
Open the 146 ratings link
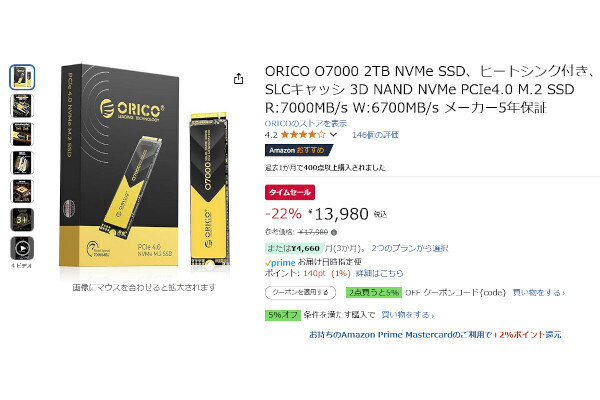click(x=375, y=135)
